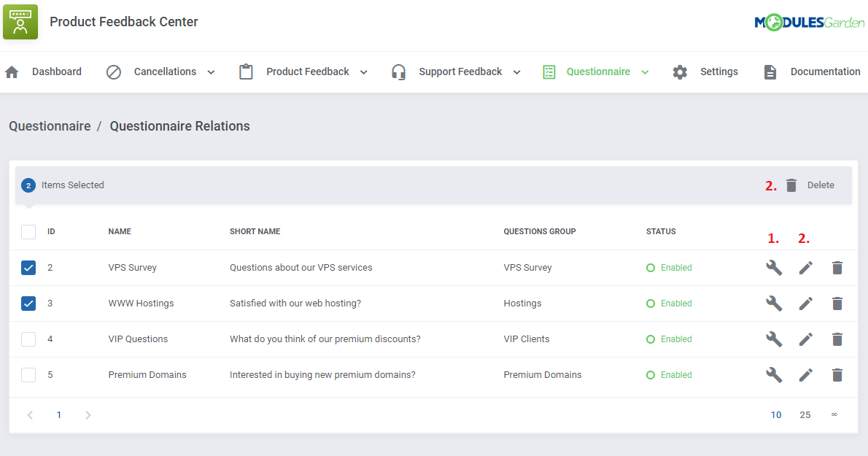Click the 'Hostings' questions group cell
The image size is (868, 456).
[522, 304]
